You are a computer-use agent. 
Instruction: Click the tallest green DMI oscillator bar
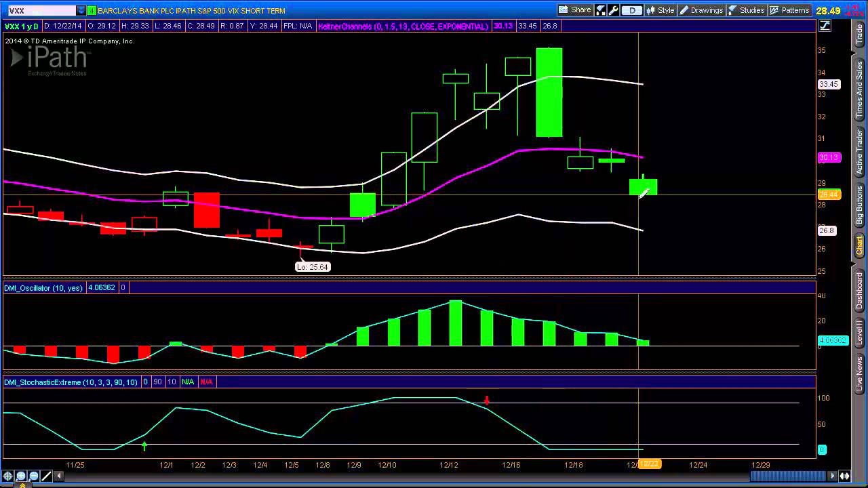pyautogui.click(x=455, y=323)
